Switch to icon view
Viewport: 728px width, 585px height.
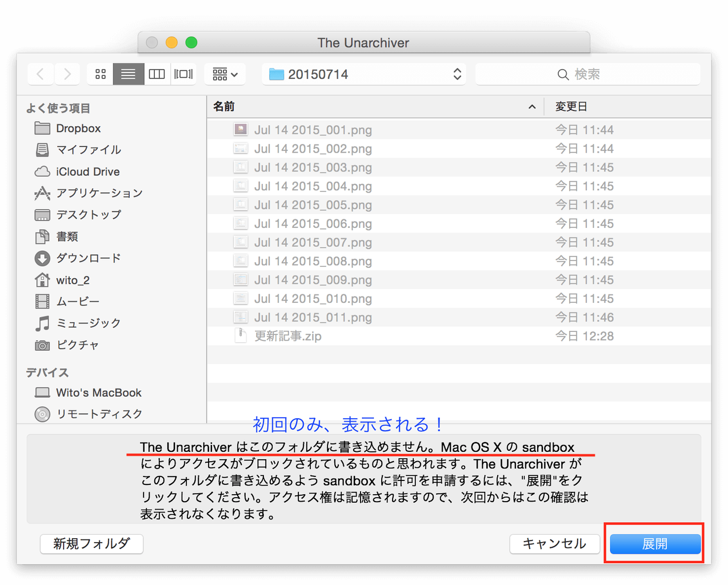tap(101, 74)
